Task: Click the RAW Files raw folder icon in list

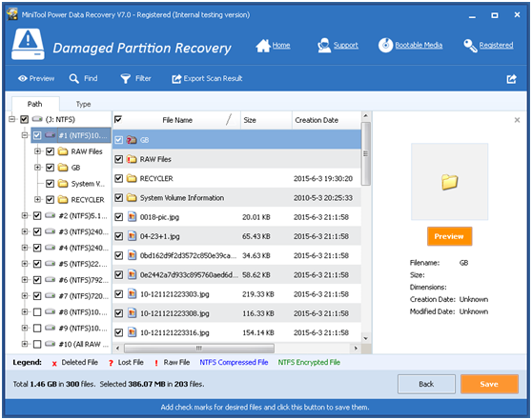Action: 132,159
